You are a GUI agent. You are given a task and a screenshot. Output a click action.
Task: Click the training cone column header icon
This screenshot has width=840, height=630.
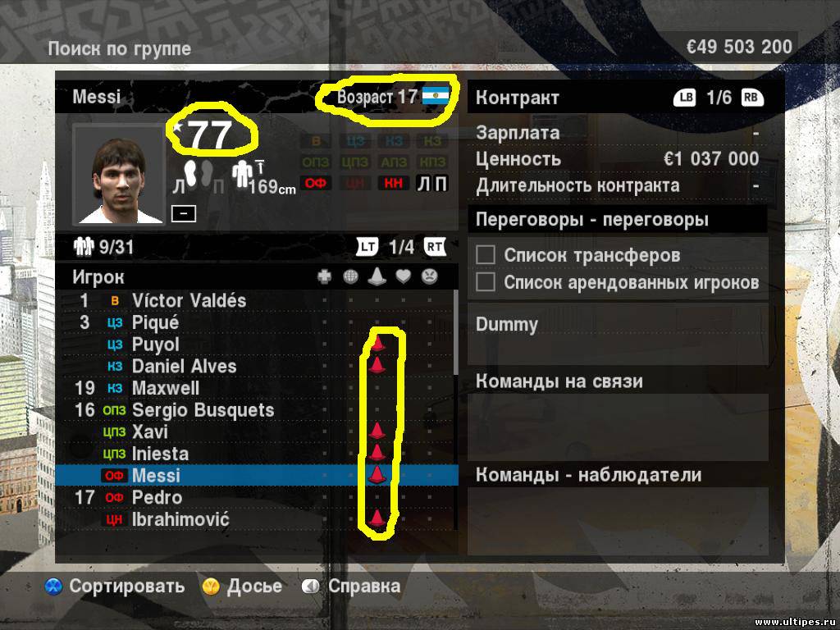377,276
